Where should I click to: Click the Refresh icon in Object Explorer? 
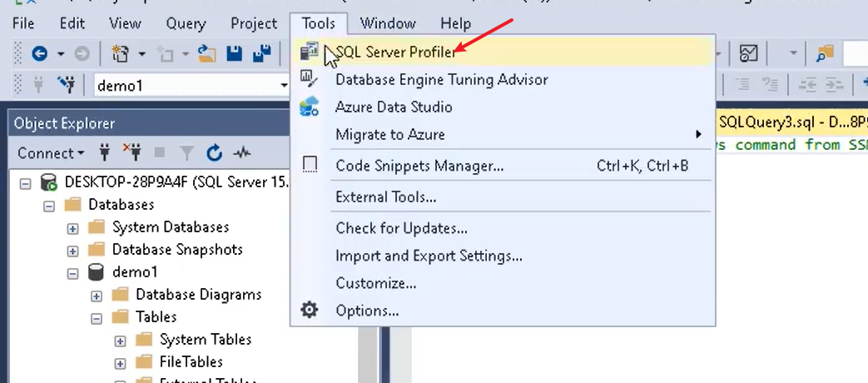click(x=214, y=152)
